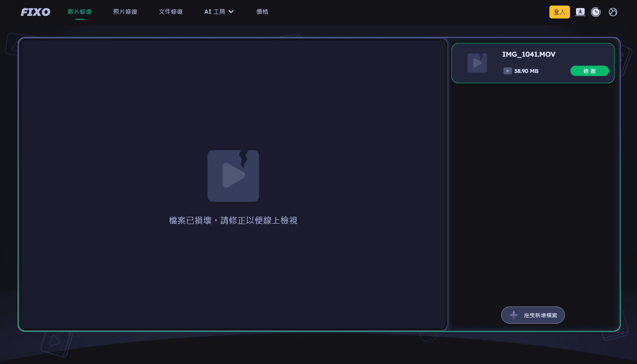Click the yellow 登入 login button
This screenshot has height=364, width=637.
click(x=559, y=12)
